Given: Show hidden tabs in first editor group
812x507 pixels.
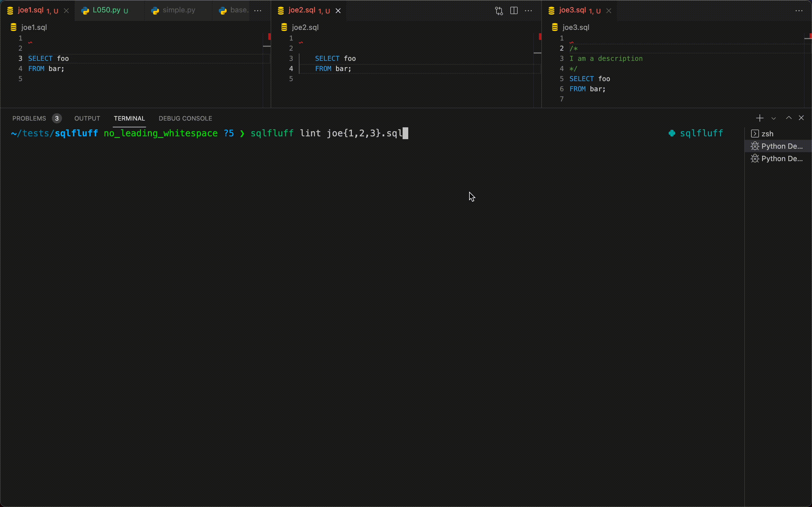Looking at the screenshot, I should tap(258, 11).
